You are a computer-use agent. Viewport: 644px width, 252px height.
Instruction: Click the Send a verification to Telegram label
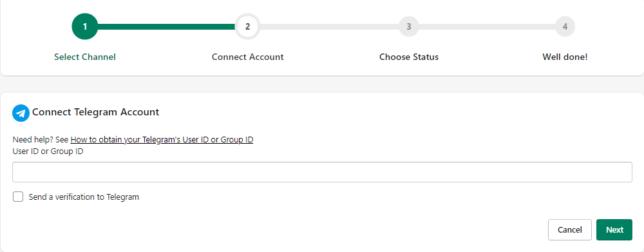[84, 197]
